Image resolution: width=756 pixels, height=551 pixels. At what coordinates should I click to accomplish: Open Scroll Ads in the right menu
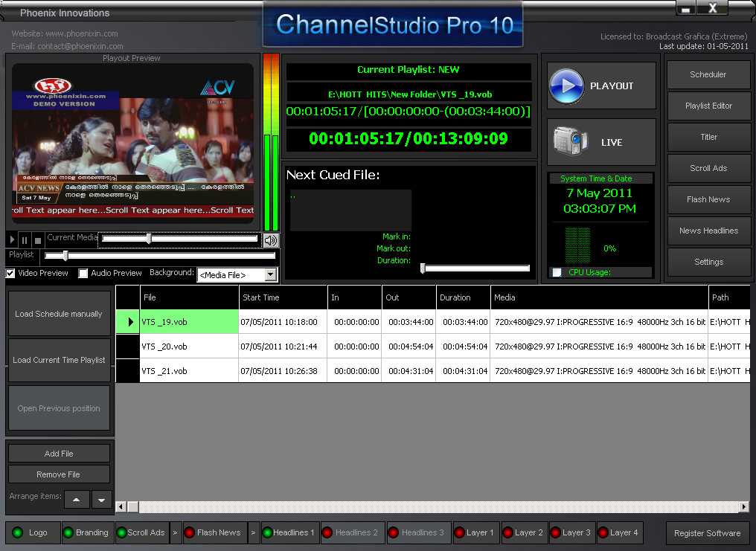coord(708,168)
